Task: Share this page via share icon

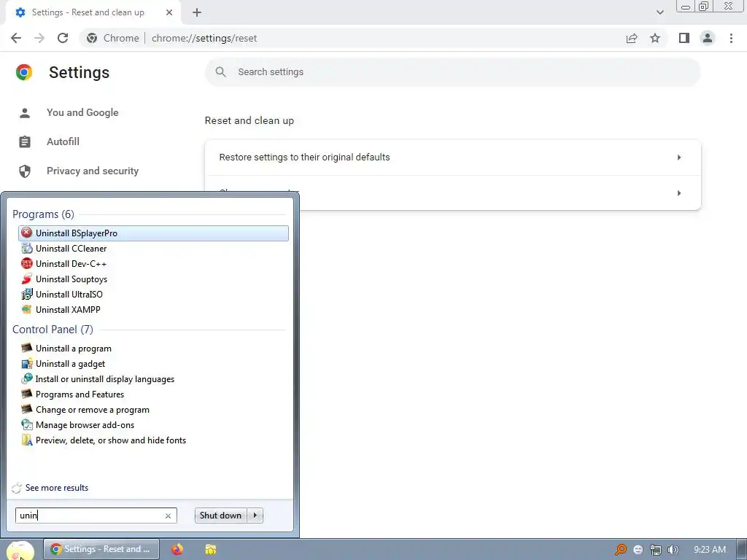Action: pyautogui.click(x=632, y=38)
